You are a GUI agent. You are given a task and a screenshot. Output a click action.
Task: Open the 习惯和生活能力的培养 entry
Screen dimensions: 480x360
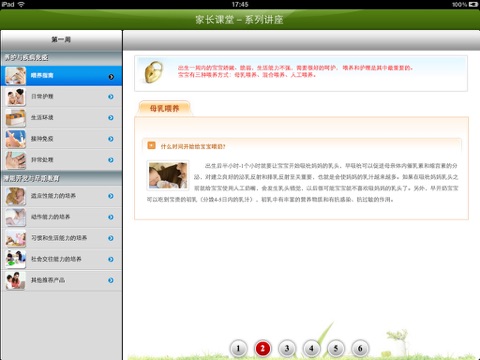point(61,238)
